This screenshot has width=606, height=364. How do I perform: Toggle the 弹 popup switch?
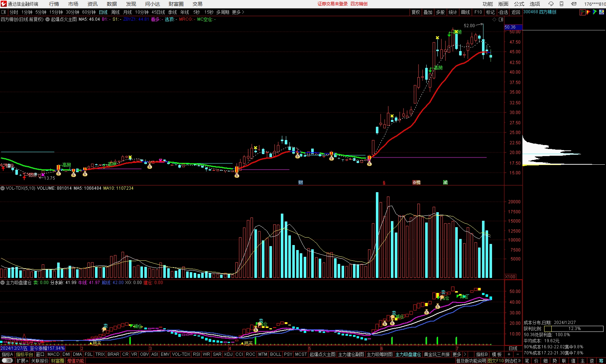pyautogui.click(x=7, y=361)
